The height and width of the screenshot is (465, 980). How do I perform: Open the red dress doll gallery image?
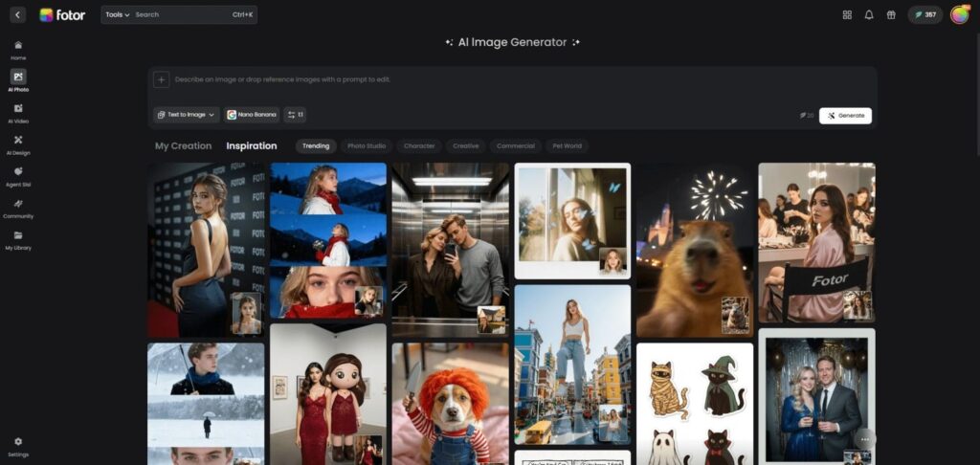[x=328, y=394]
